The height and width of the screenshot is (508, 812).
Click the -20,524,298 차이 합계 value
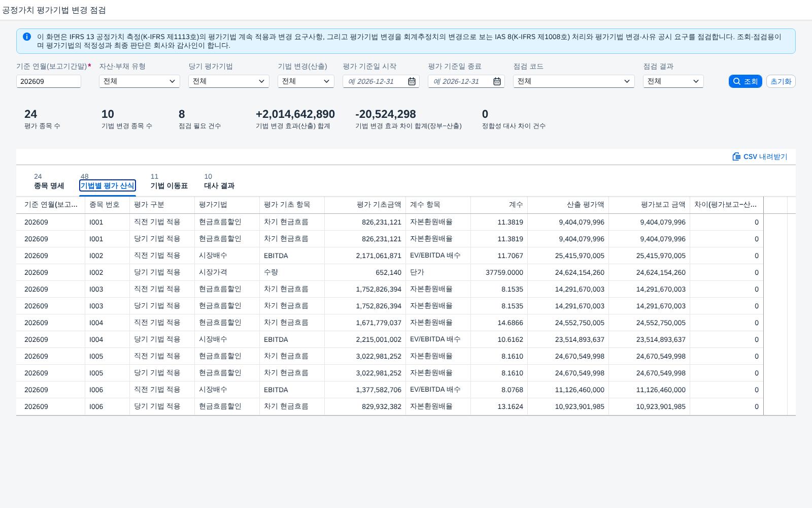386,114
